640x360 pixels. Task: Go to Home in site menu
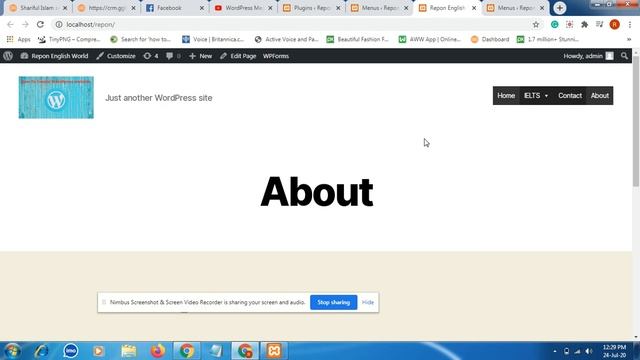click(x=506, y=96)
